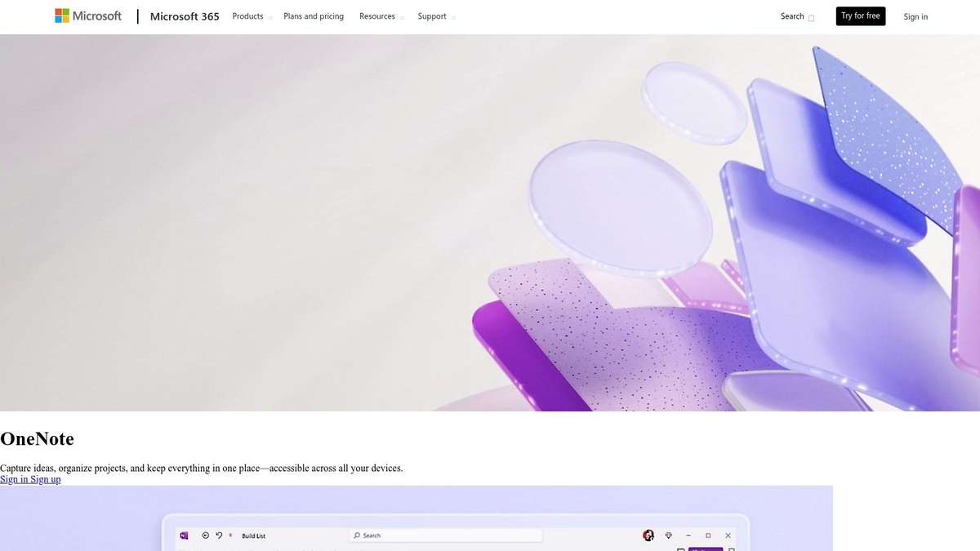Click the circular back arrow in the OneNote preview
Screen dimensions: 980x551
coord(205,535)
